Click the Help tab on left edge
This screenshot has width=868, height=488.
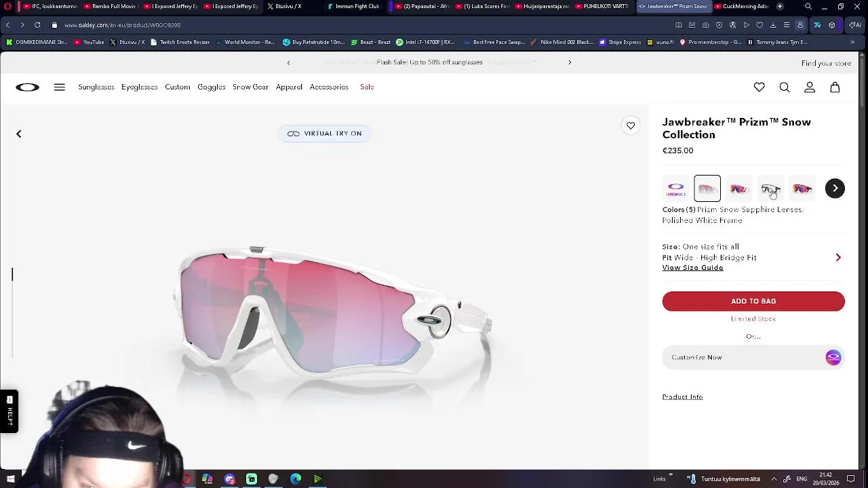[x=9, y=411]
